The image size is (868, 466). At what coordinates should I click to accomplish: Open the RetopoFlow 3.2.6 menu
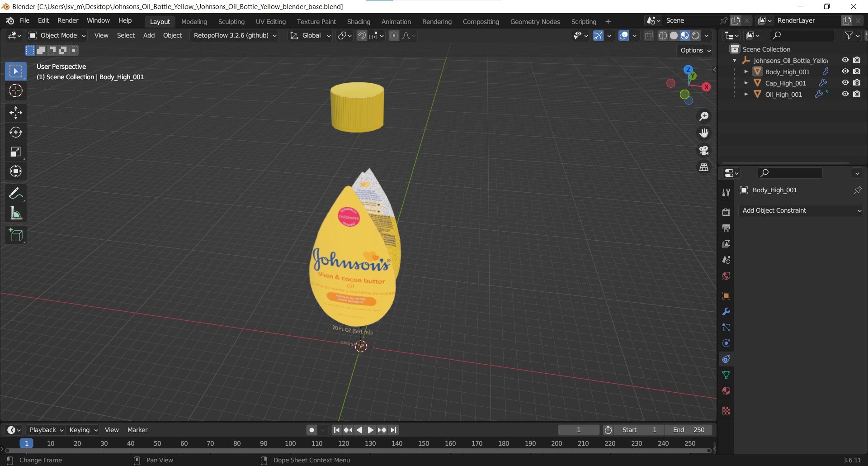coord(235,35)
